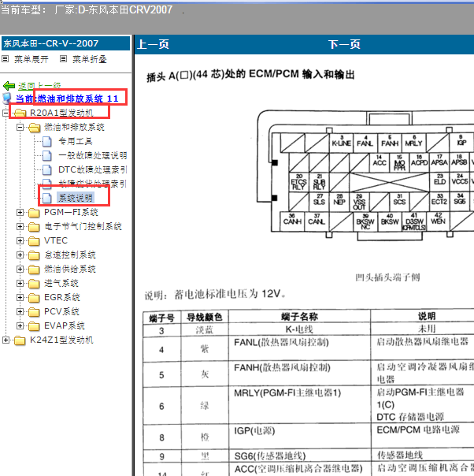Click the 菜单折叠 list icon
Image resolution: width=474 pixels, height=476 pixels.
63,59
